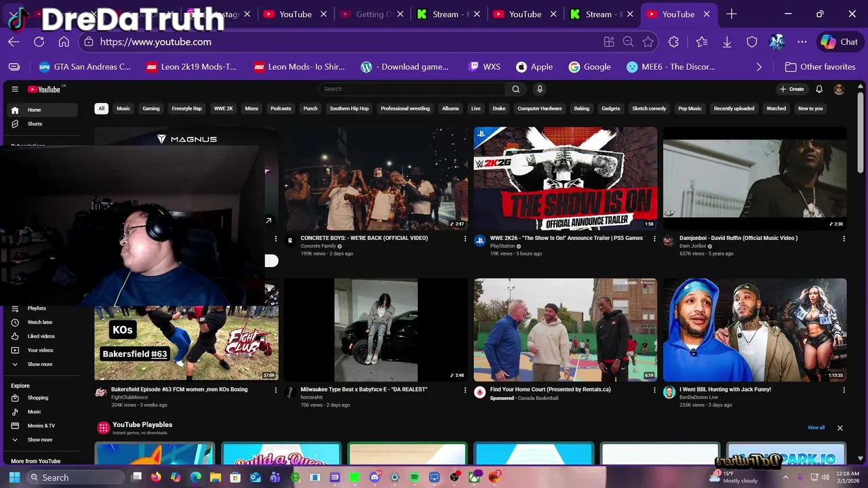Open browser essentials shield icon
868x488 pixels.
[752, 41]
